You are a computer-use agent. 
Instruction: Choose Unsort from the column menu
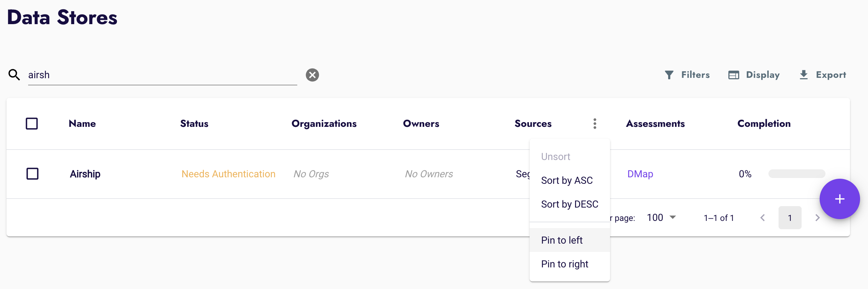(570, 157)
